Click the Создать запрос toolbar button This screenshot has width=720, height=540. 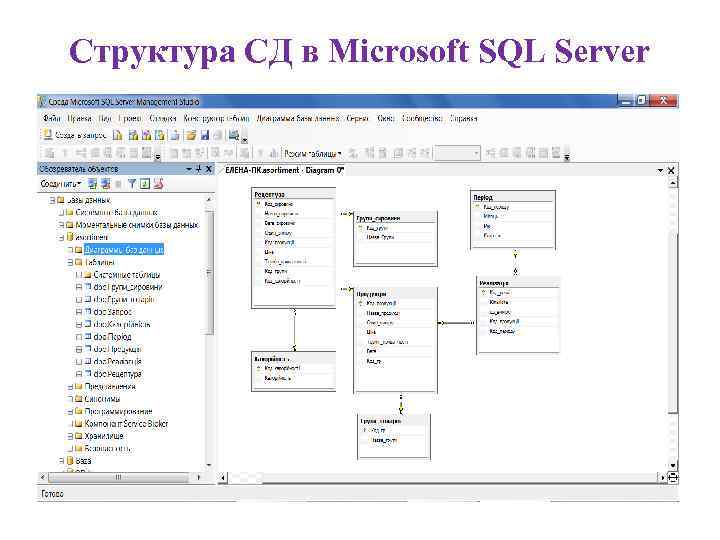(74, 135)
